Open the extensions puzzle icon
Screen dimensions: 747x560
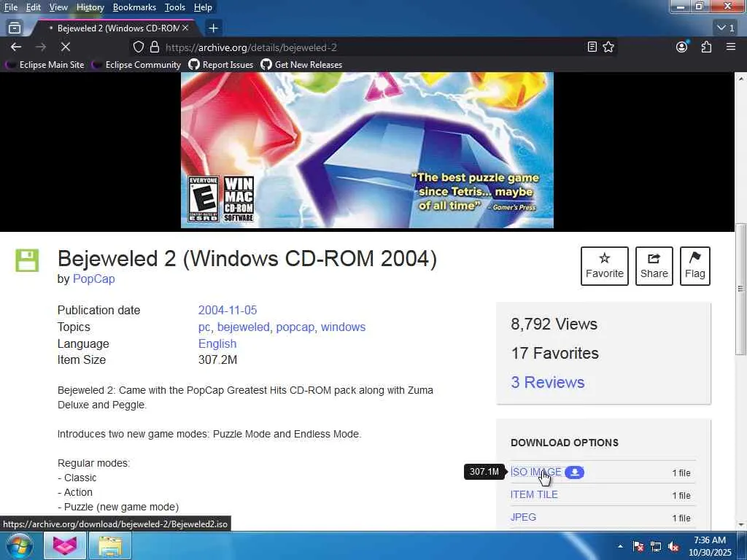click(x=706, y=47)
